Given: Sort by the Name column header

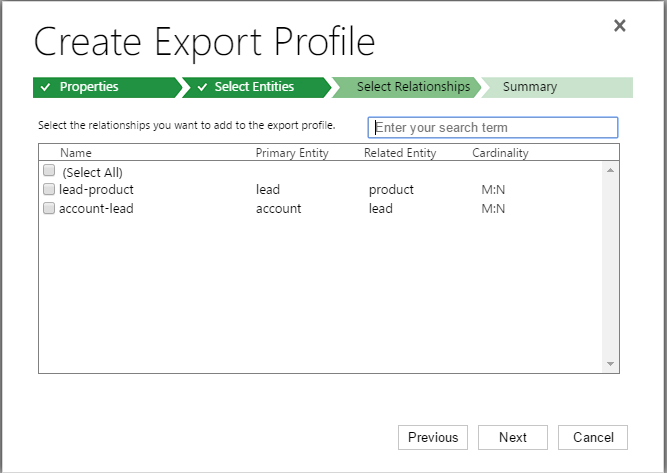Looking at the screenshot, I should 75,153.
